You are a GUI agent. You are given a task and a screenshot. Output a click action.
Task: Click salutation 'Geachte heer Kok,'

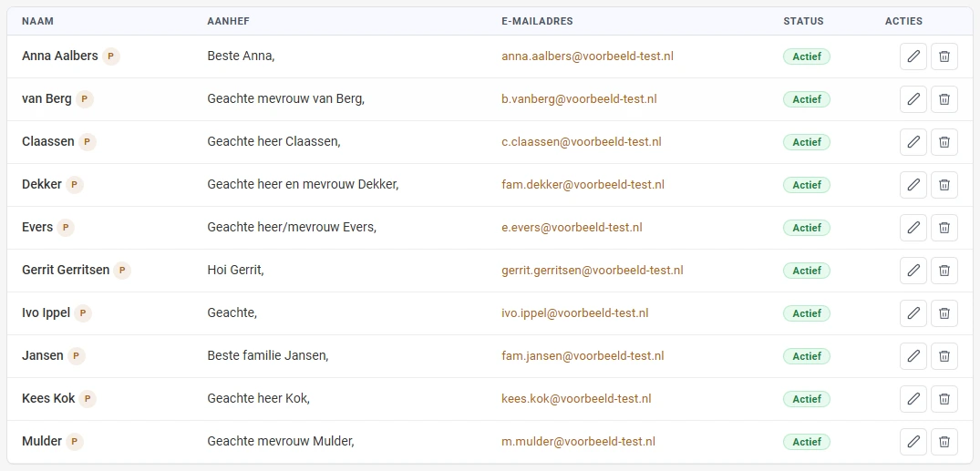(259, 398)
